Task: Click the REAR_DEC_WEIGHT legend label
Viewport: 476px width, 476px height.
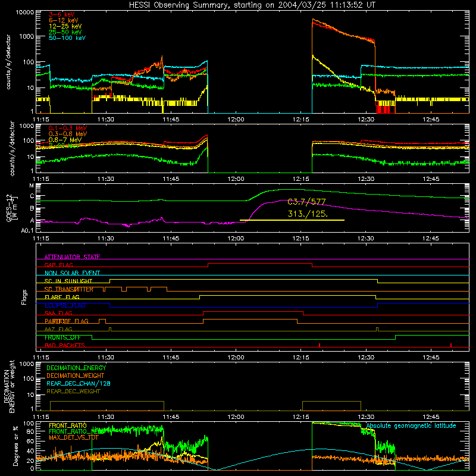Action: coord(73,392)
